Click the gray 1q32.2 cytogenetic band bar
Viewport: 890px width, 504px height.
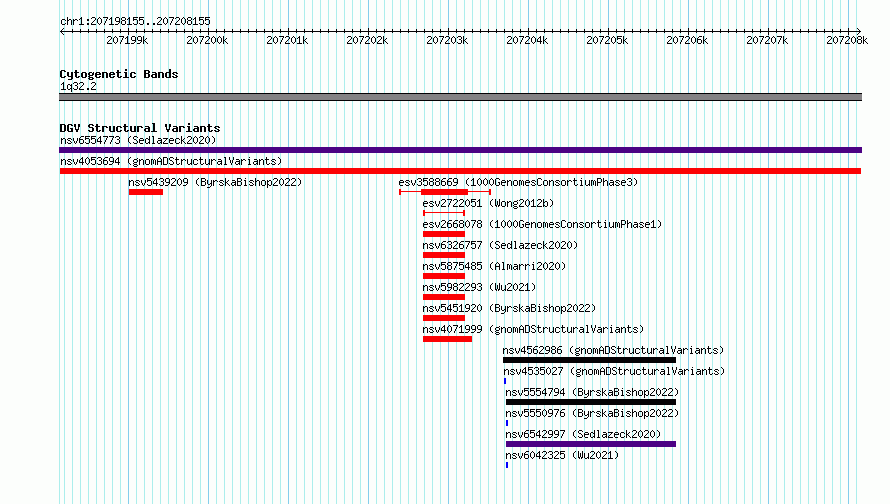click(x=460, y=97)
